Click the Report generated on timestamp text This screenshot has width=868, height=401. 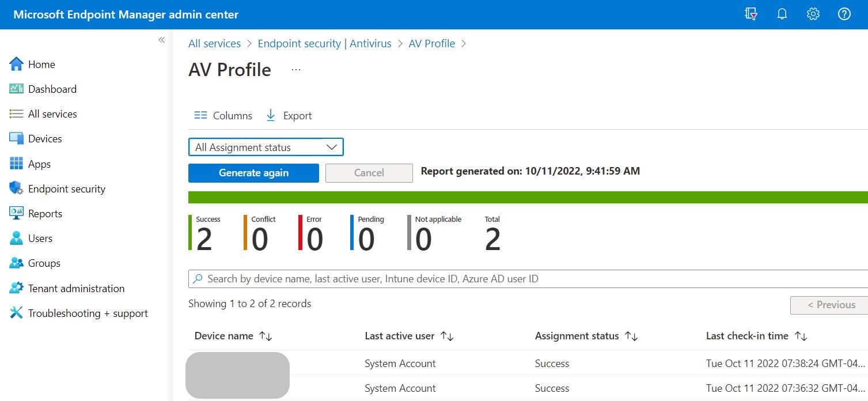[x=530, y=171]
